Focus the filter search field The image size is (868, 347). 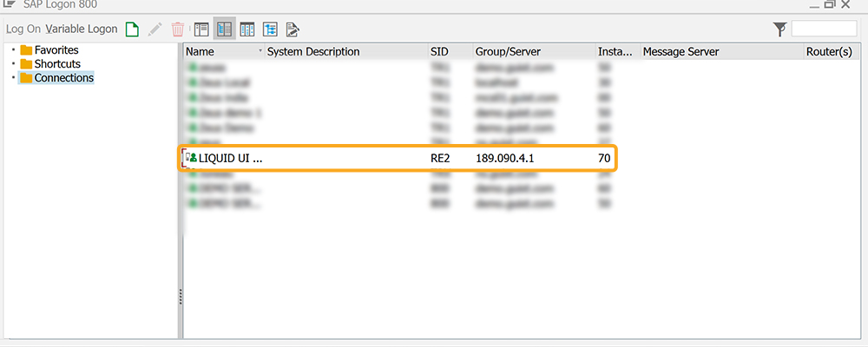(x=824, y=29)
